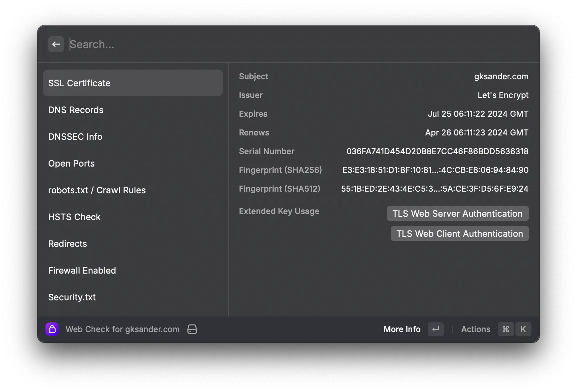Screen dimensions: 577x392
Task: Open the DNS Records item
Action: [x=133, y=110]
